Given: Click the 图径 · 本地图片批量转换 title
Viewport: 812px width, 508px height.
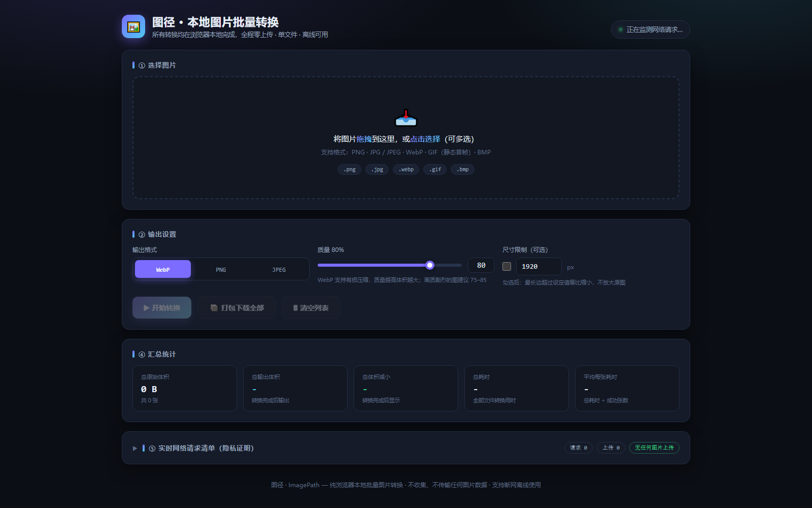Looking at the screenshot, I should [x=215, y=22].
